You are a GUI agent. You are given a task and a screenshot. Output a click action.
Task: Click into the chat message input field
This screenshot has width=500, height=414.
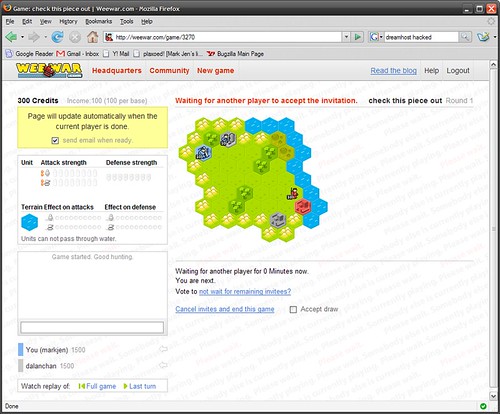pos(92,327)
